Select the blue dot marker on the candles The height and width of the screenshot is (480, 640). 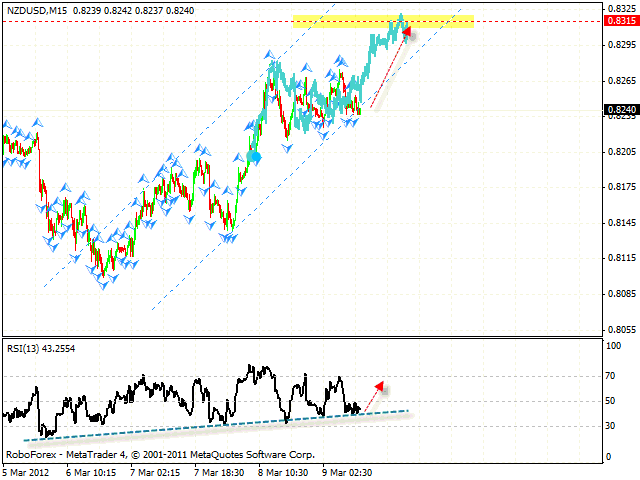[x=254, y=157]
